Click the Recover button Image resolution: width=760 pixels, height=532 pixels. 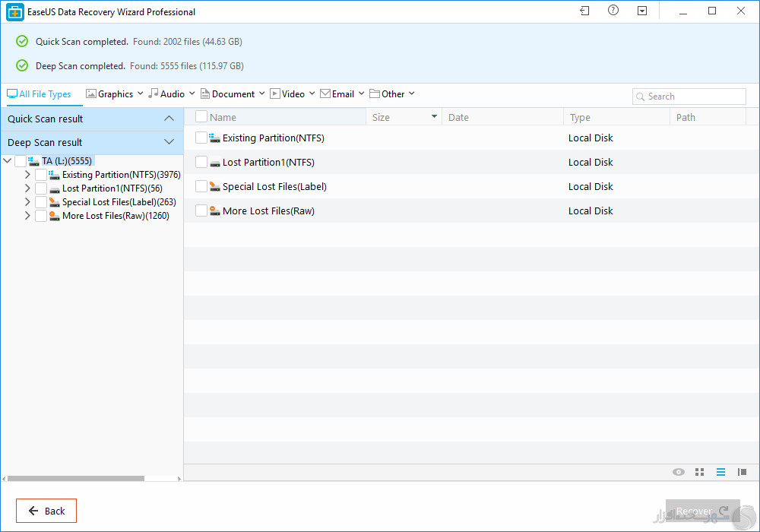702,511
